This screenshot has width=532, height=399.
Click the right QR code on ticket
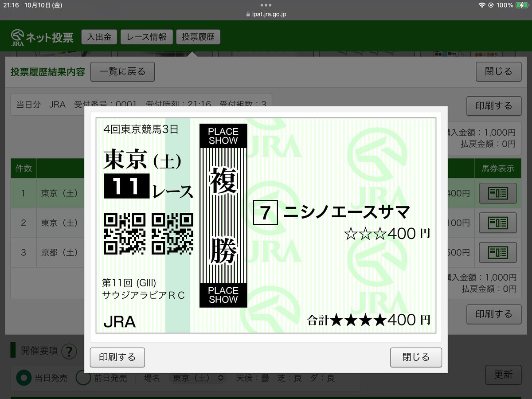pos(172,234)
